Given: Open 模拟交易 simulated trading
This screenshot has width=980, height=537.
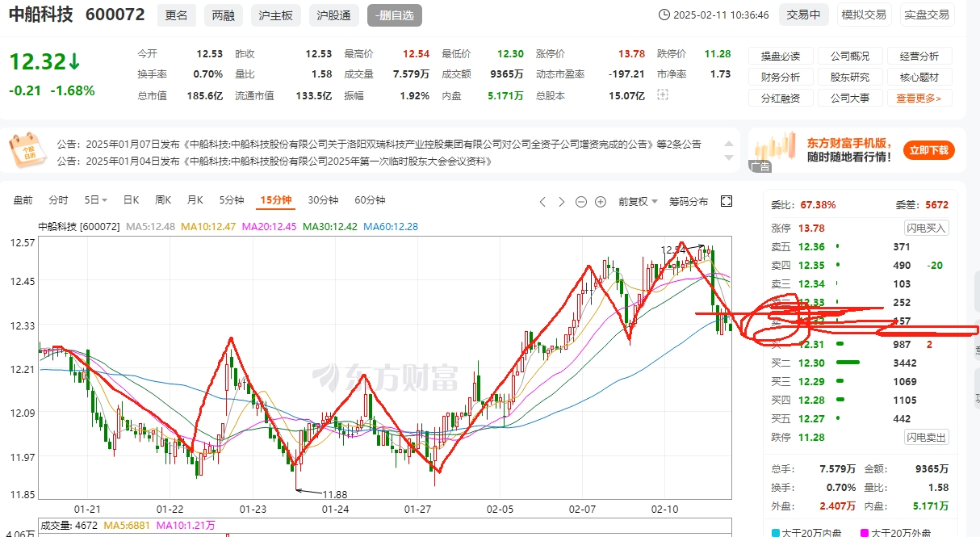Looking at the screenshot, I should tap(864, 15).
